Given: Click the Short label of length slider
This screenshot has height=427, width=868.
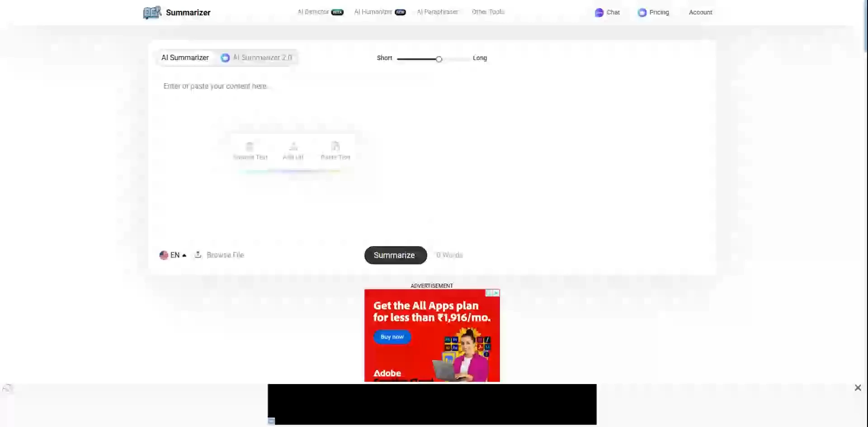Looking at the screenshot, I should point(384,58).
